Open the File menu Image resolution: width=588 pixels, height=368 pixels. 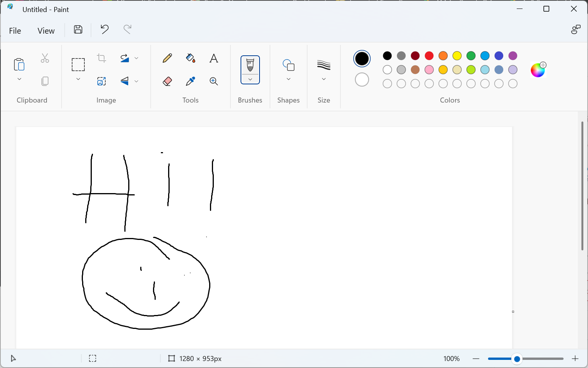pos(15,30)
